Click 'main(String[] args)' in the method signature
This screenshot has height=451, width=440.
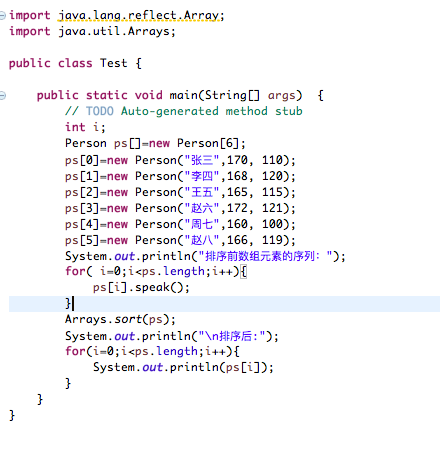point(236,95)
